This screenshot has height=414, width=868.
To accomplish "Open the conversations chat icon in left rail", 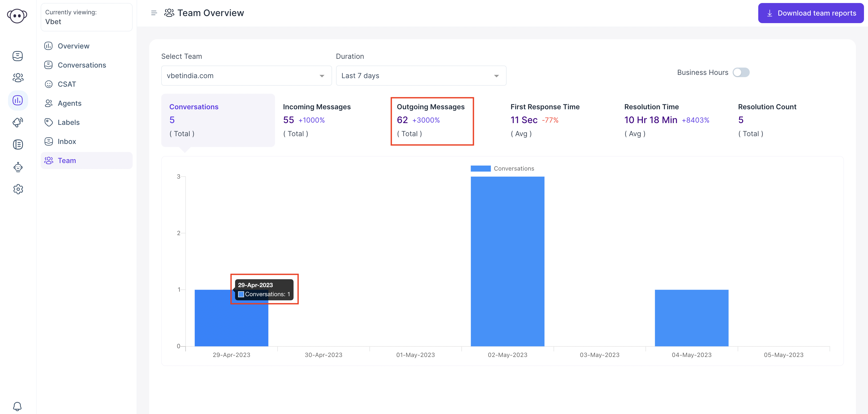I will (x=18, y=56).
